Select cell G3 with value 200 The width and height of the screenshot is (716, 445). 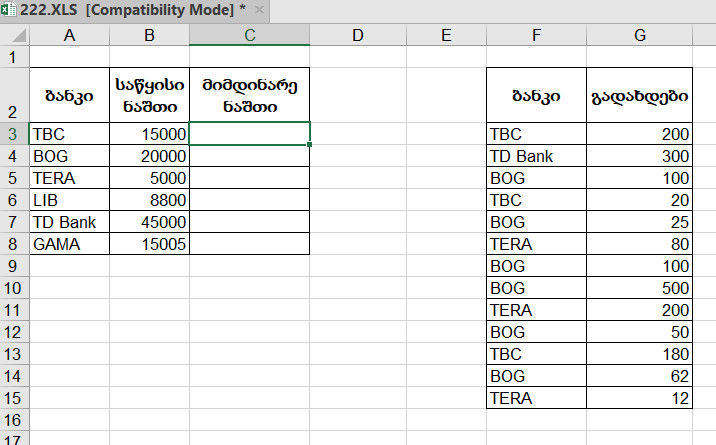click(x=640, y=134)
